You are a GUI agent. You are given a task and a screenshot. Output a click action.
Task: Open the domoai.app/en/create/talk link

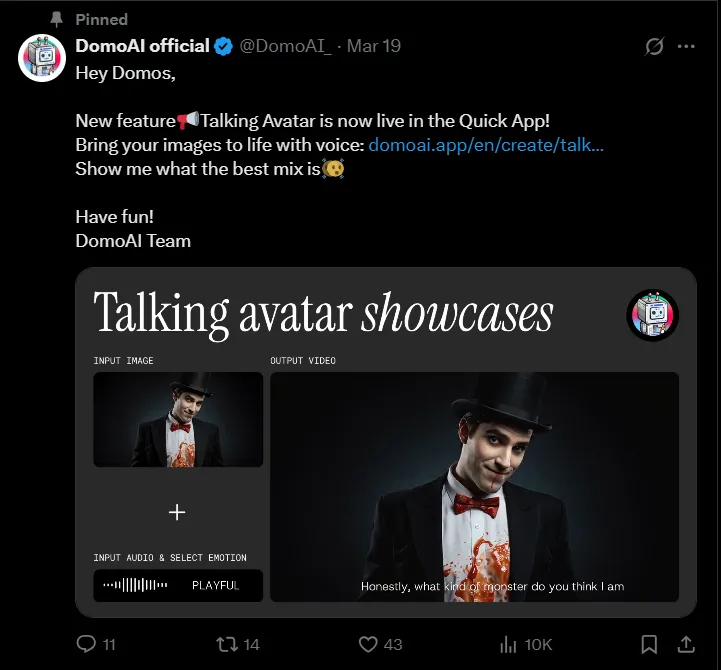click(486, 145)
